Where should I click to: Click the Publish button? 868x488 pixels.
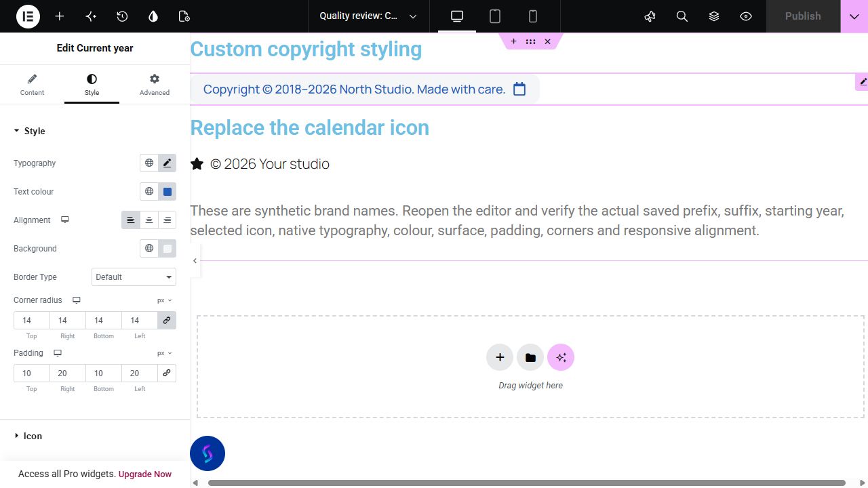click(x=803, y=16)
